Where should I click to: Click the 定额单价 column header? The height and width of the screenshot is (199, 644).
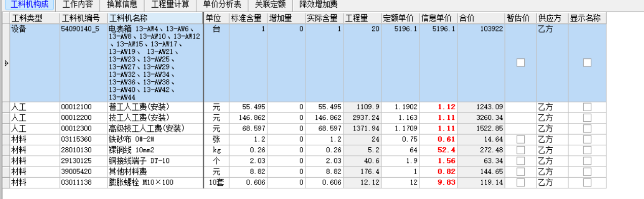401,18
